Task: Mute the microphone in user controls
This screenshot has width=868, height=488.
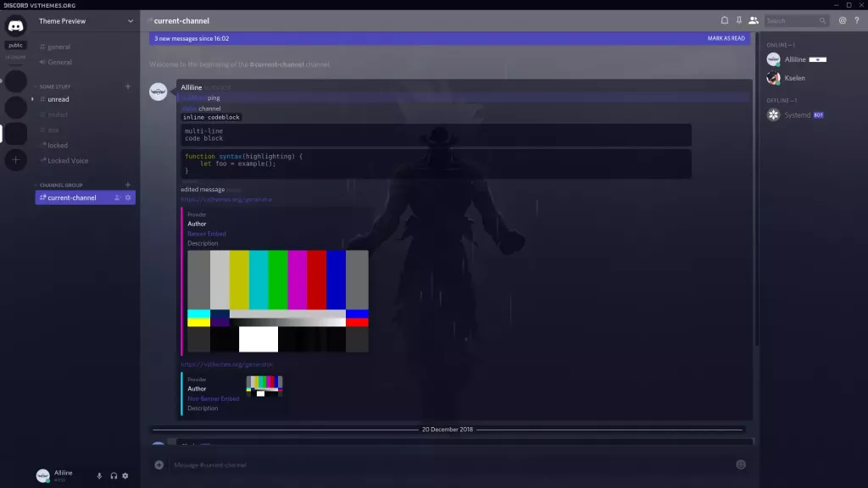Action: tap(99, 475)
